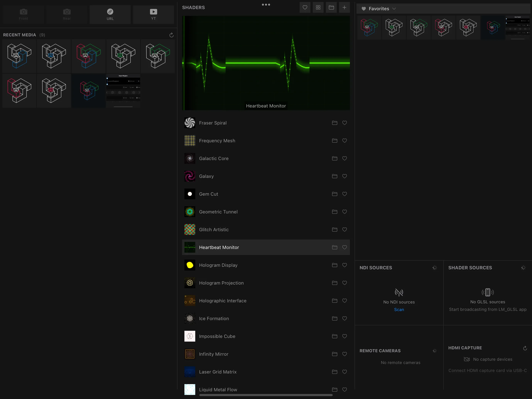Open the Input Region screenshot in Recent Media
This screenshot has height=399, width=532.
pyautogui.click(x=123, y=91)
